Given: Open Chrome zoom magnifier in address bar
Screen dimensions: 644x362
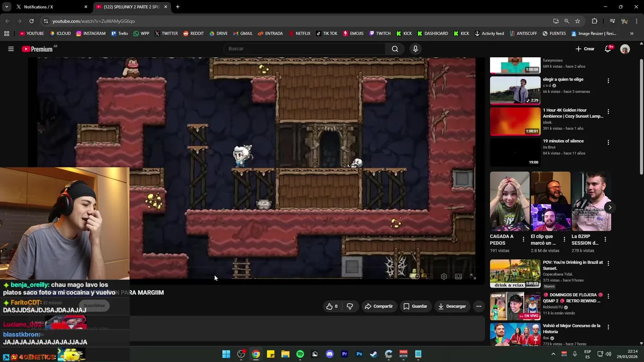Looking at the screenshot, I should coord(567,21).
